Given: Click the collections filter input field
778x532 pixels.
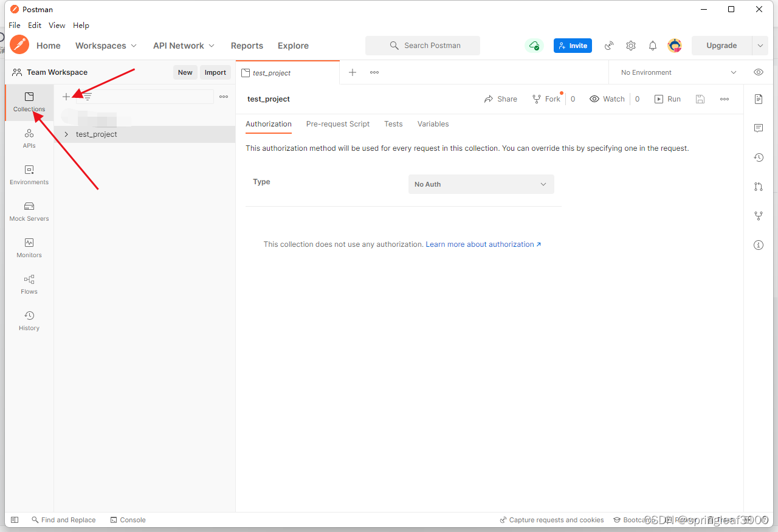Looking at the screenshot, I should pyautogui.click(x=146, y=97).
